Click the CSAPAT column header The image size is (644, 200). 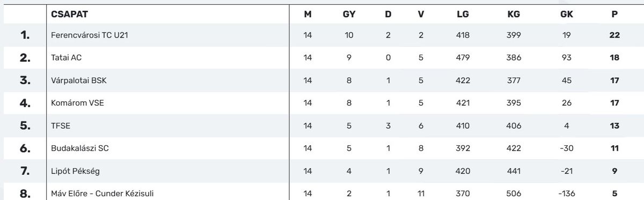point(69,14)
